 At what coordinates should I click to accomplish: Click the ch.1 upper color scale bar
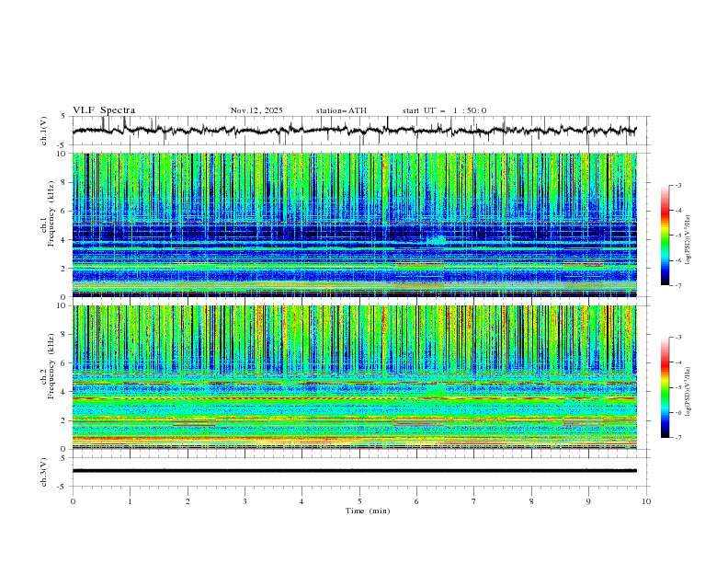tap(665, 236)
